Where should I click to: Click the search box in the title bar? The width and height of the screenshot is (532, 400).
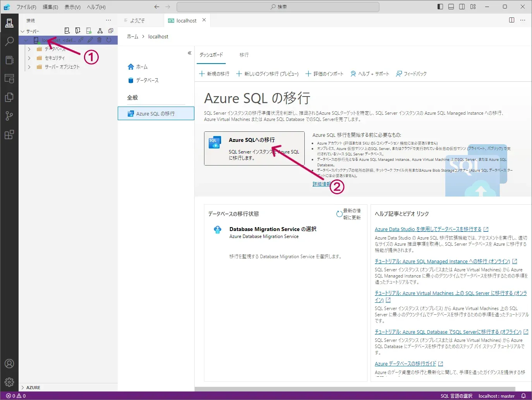click(278, 7)
